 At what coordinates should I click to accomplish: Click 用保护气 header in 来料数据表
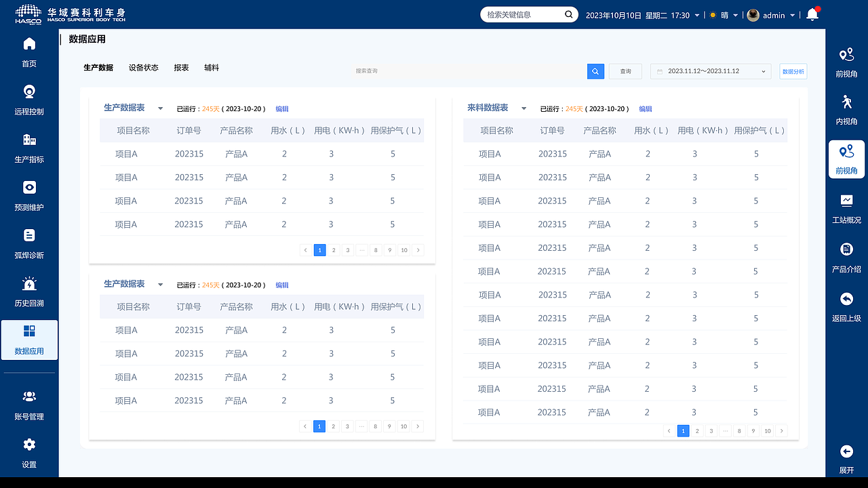pyautogui.click(x=759, y=131)
